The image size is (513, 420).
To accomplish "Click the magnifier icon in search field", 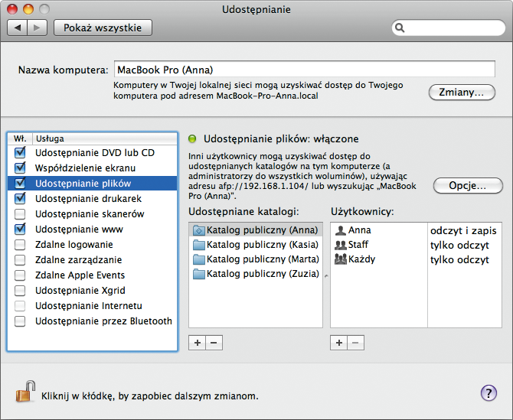I will 400,28.
